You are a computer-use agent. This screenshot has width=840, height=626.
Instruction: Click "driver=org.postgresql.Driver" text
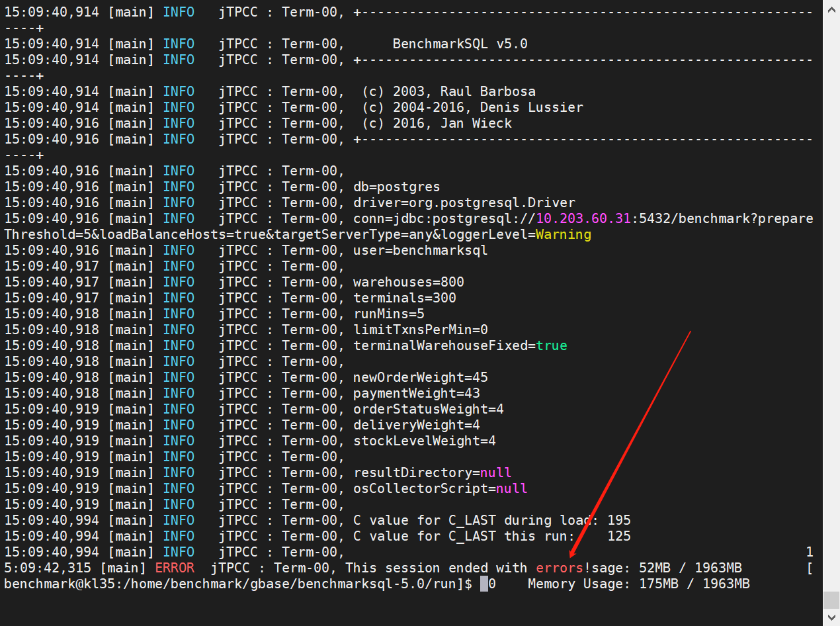(464, 202)
